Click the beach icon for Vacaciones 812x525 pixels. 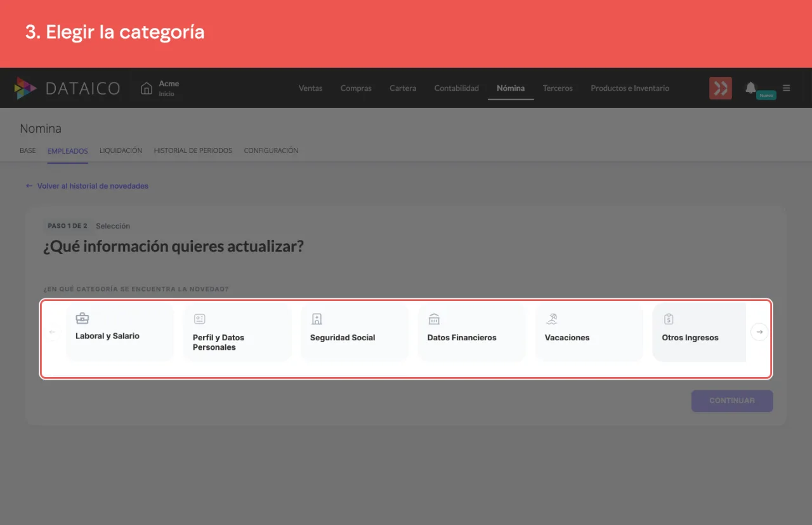pyautogui.click(x=551, y=319)
